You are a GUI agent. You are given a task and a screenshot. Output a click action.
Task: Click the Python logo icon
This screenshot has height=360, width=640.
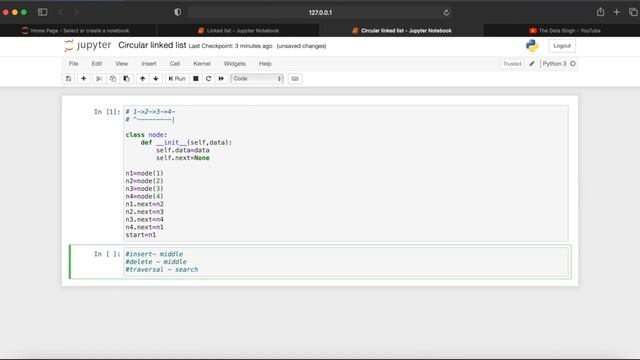tap(532, 46)
